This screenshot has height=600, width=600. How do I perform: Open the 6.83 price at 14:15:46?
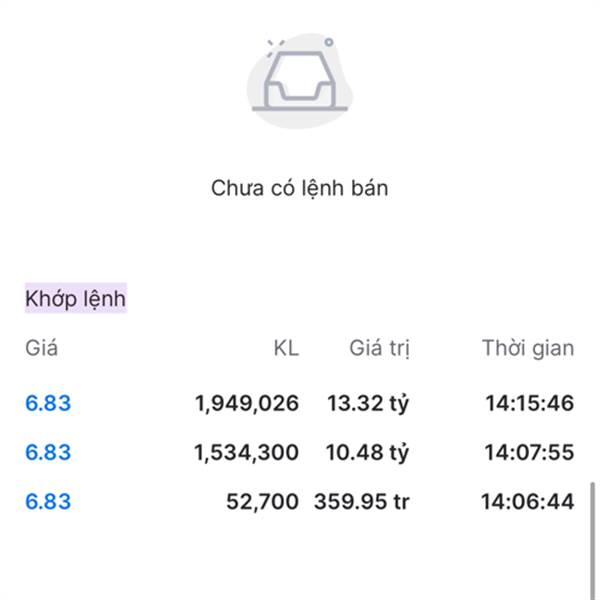click(48, 404)
